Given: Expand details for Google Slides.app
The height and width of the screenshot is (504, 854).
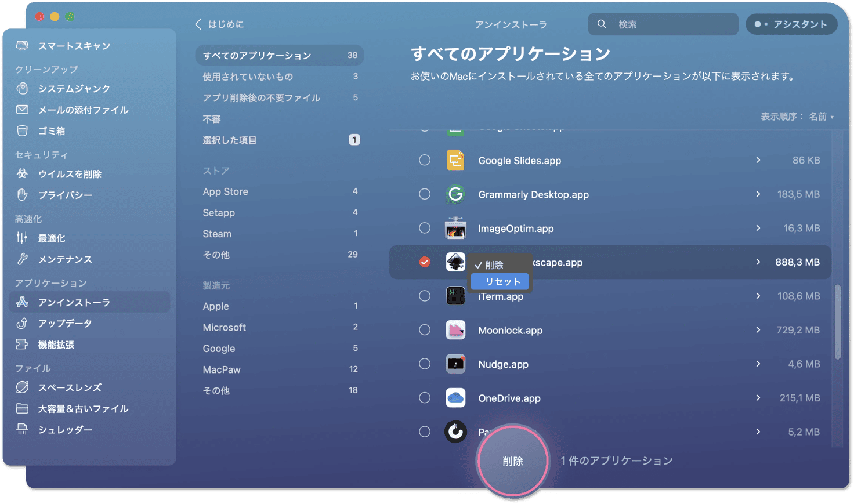Looking at the screenshot, I should pos(758,160).
